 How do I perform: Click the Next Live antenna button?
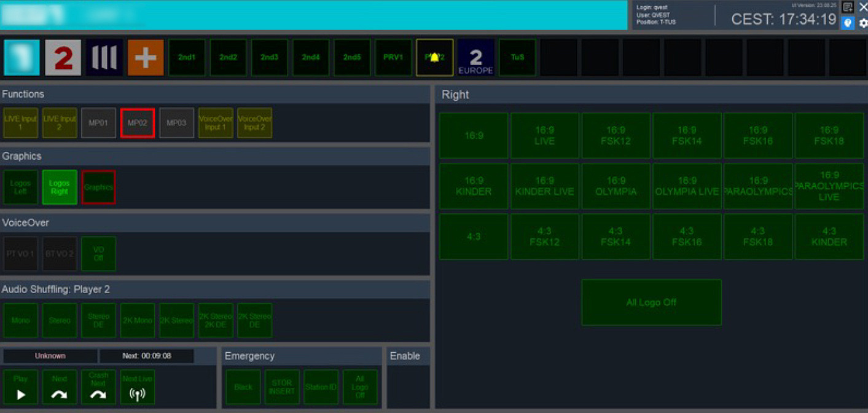pos(138,387)
